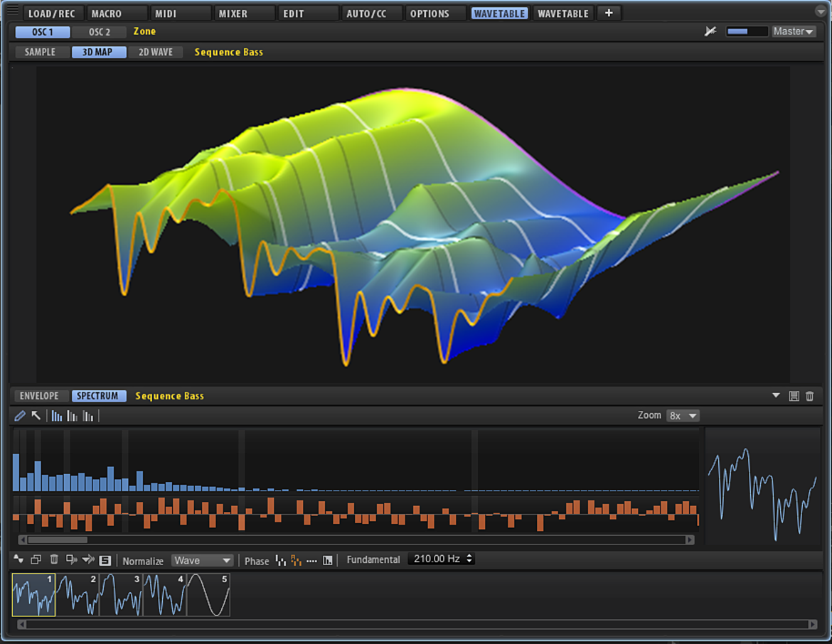The width and height of the screenshot is (832, 644).
Task: Select the pencil draw tool in spectrum toolbar
Action: tap(20, 416)
